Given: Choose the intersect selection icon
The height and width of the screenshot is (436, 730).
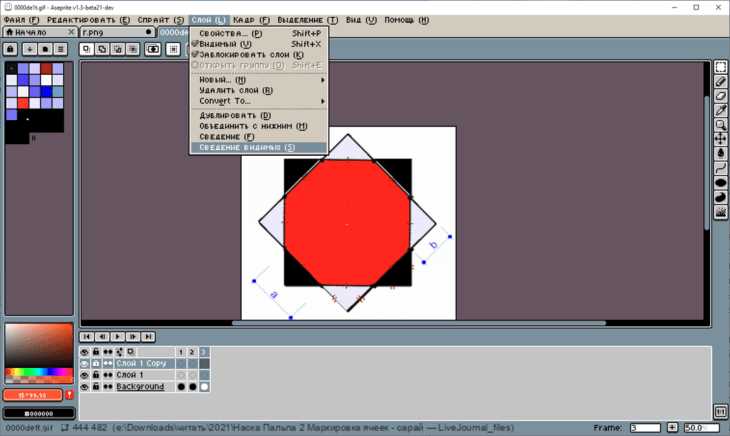Looking at the screenshot, I should (132, 49).
